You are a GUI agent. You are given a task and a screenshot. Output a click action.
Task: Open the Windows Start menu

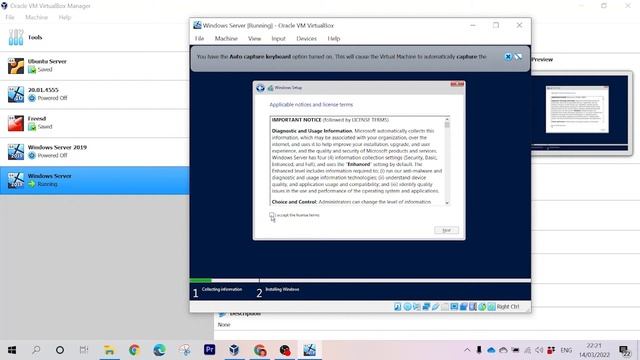[x=12, y=350]
